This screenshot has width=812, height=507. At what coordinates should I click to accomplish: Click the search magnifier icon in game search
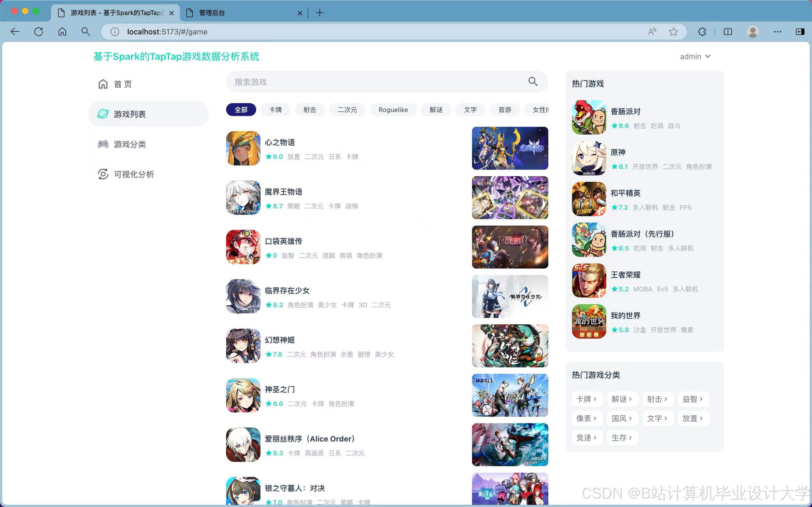coord(532,81)
